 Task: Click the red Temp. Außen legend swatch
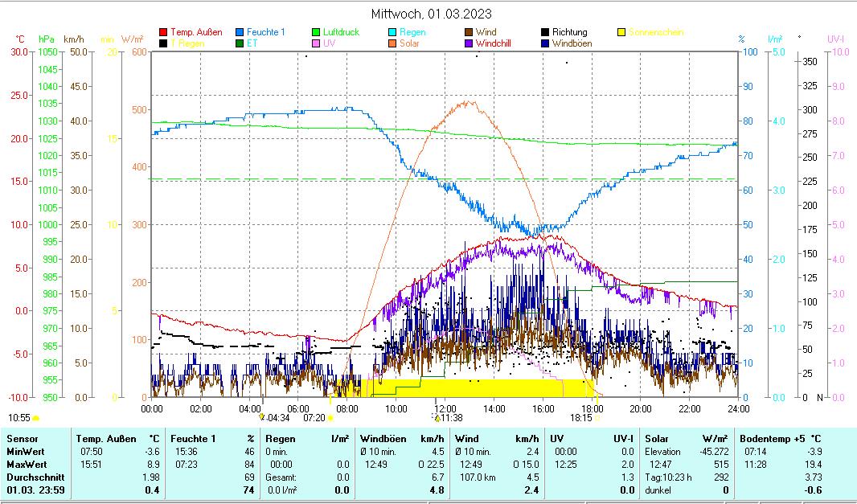pos(163,32)
